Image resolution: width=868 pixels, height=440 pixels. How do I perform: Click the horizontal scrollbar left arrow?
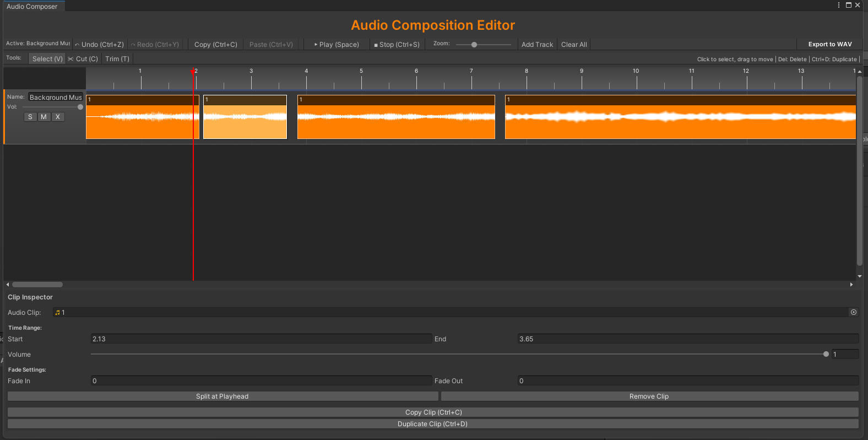coord(7,285)
